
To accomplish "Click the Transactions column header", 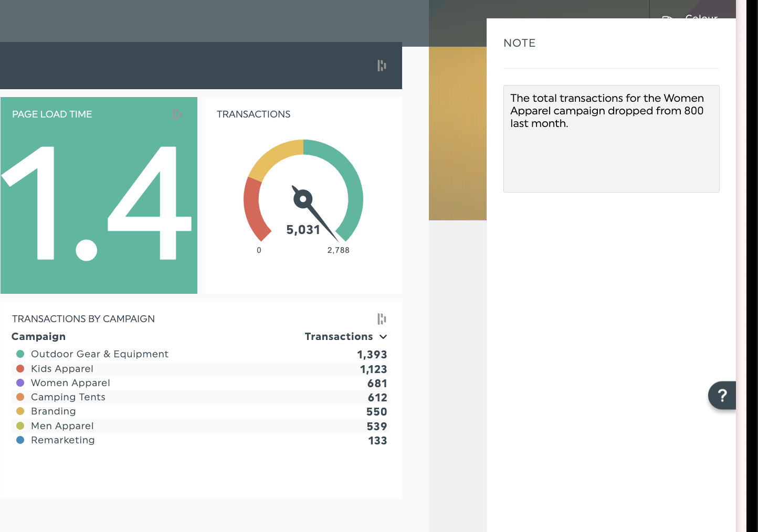I will click(339, 337).
